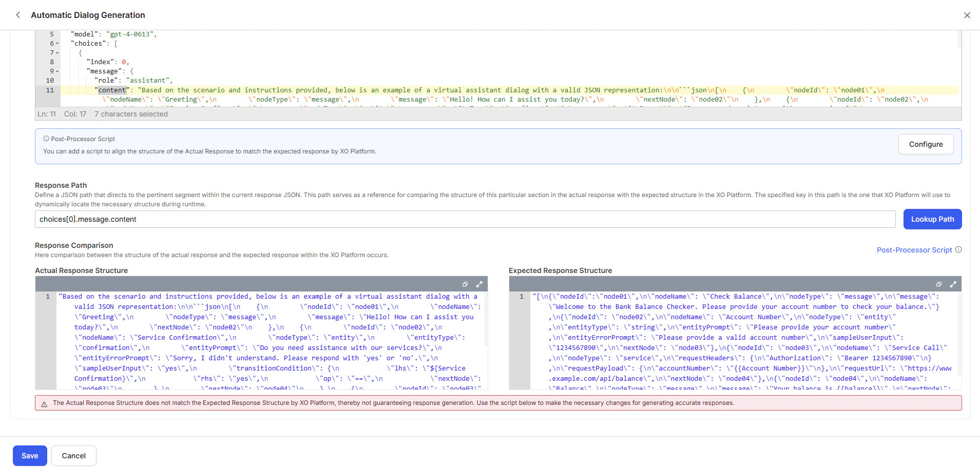Collapse the code fold at line 7

57,53
